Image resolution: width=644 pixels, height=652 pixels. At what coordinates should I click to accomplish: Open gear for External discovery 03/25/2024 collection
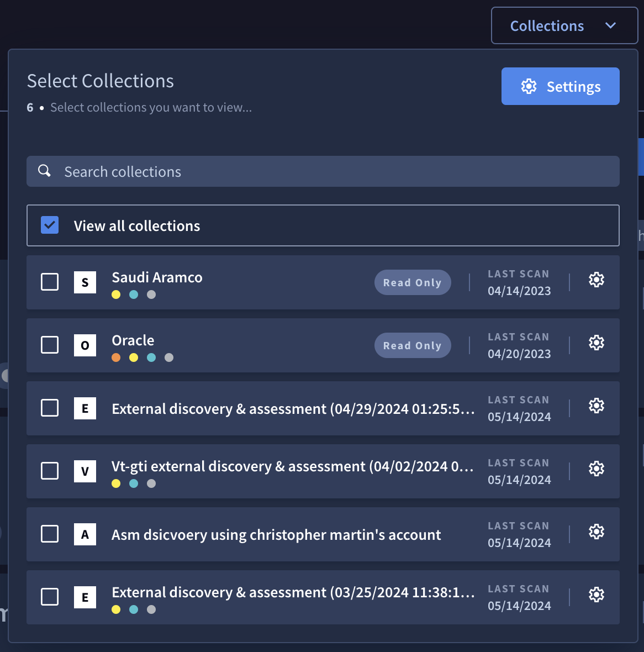pos(596,595)
